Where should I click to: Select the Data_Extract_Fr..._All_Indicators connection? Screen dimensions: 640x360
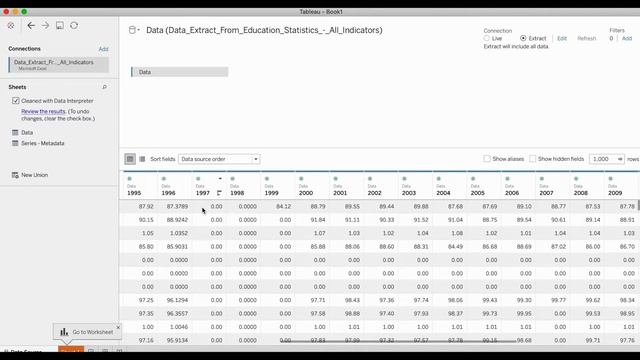click(x=59, y=64)
